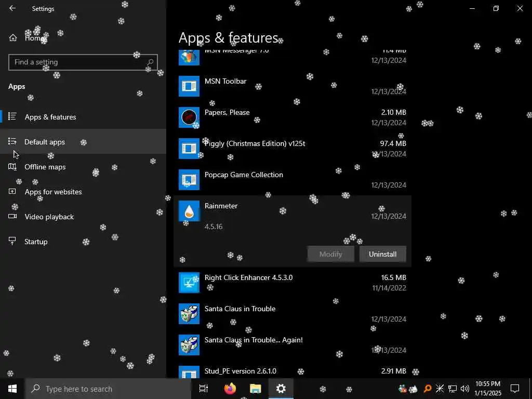
Task: Click the 16.5 MB size of Right Click Enhancer
Action: click(394, 277)
